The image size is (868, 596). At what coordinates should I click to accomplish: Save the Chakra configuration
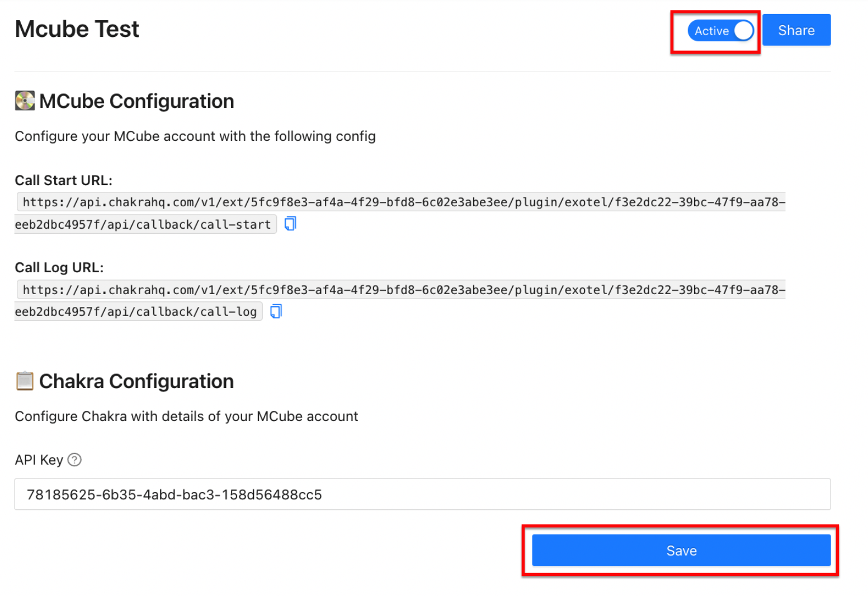681,551
